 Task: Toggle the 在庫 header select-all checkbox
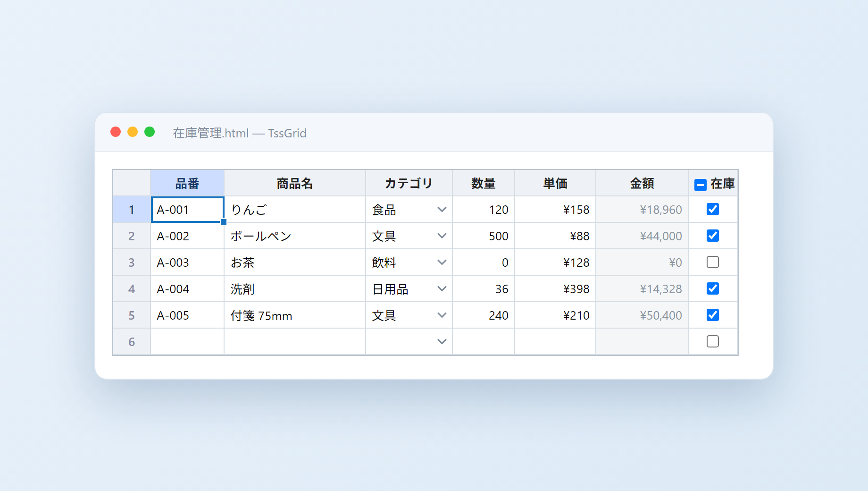(701, 185)
